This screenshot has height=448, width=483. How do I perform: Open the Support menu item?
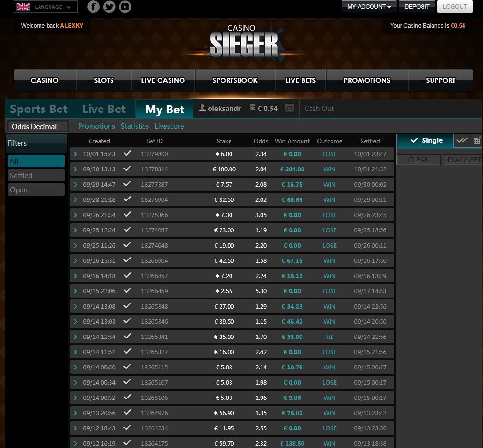[x=441, y=80]
